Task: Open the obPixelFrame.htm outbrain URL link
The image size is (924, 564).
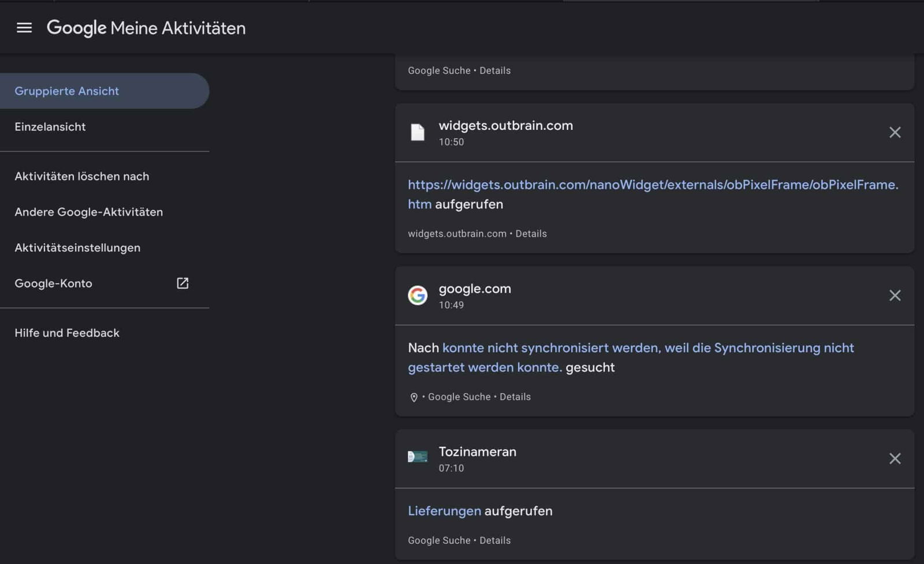Action: [x=653, y=194]
